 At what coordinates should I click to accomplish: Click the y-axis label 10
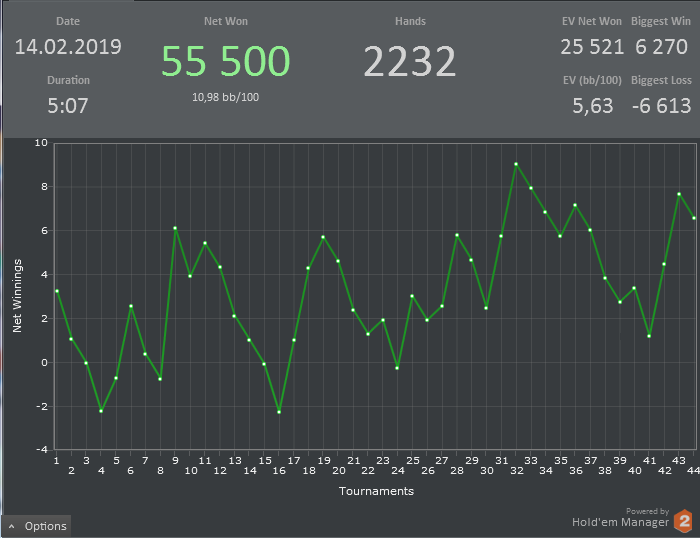[x=41, y=143]
